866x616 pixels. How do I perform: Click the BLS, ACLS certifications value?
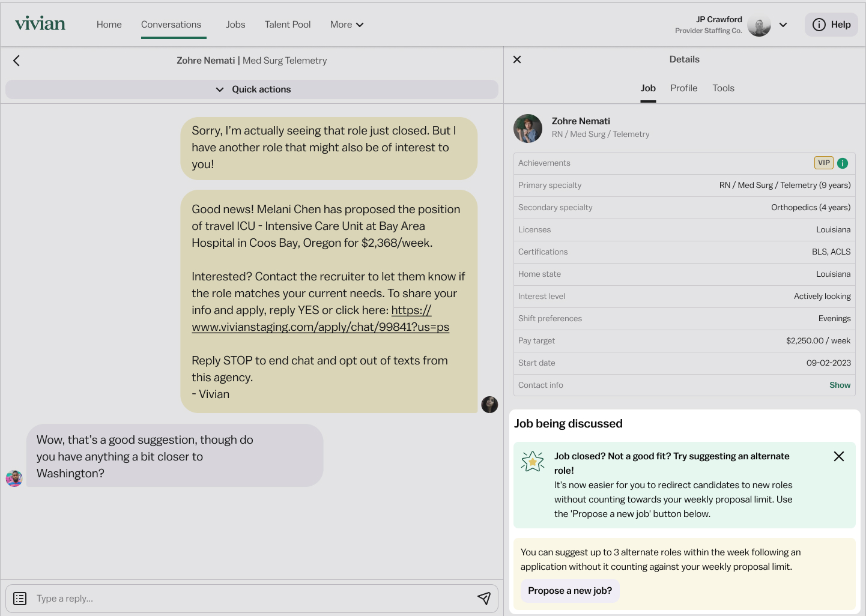pyautogui.click(x=831, y=252)
